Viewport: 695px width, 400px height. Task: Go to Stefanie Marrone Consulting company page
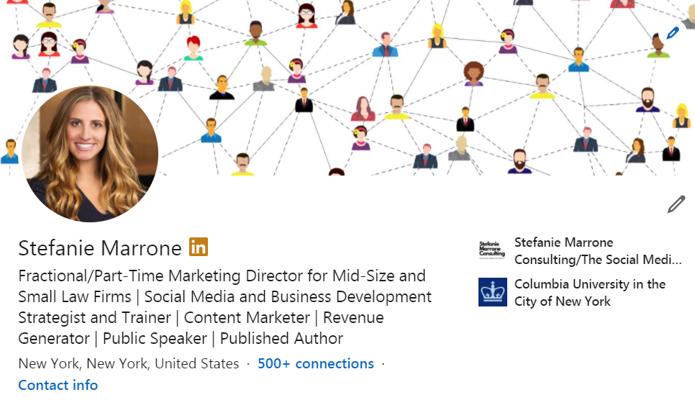(x=591, y=250)
